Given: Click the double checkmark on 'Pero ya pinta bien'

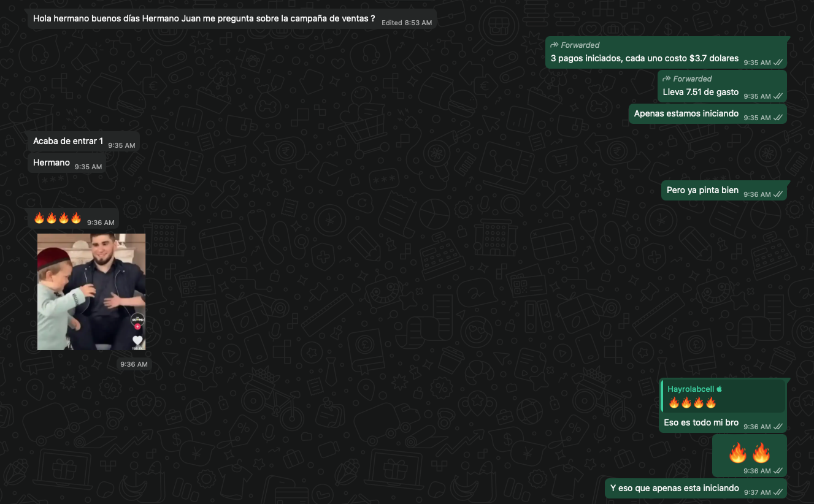Looking at the screenshot, I should pos(778,194).
